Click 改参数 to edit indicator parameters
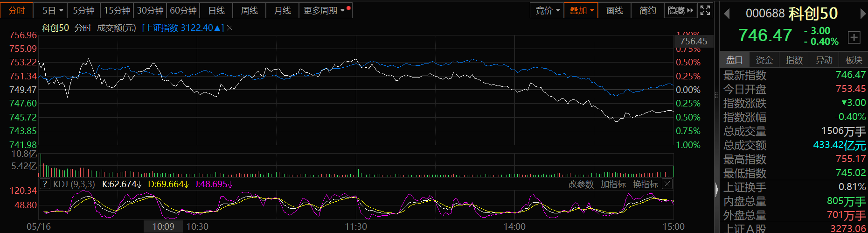This screenshot has width=868, height=233. 581,184
